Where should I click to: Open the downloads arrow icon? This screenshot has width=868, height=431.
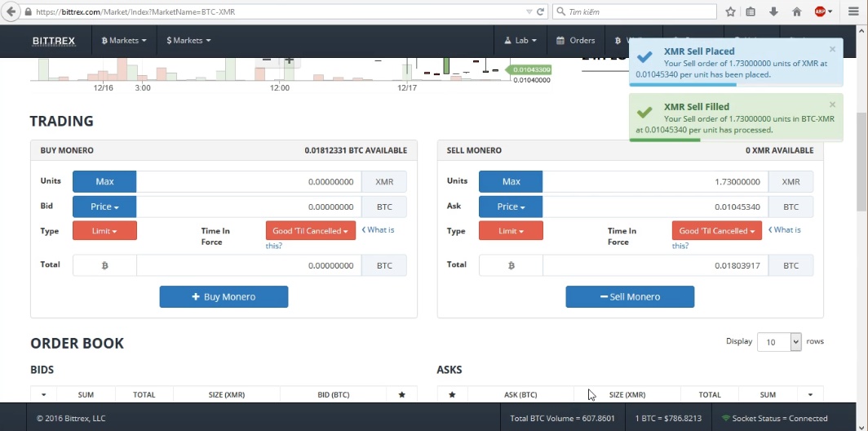(x=773, y=11)
